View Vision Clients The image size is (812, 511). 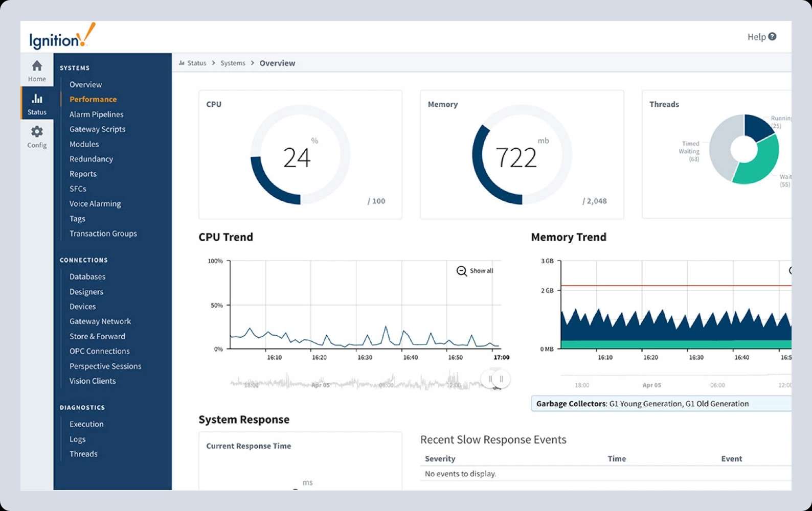(x=93, y=381)
